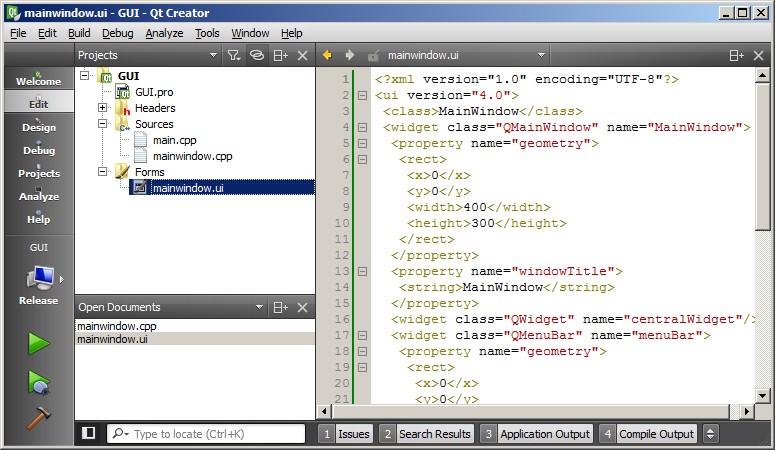Select main.cpp in Sources
The image size is (775, 450).
(x=174, y=140)
